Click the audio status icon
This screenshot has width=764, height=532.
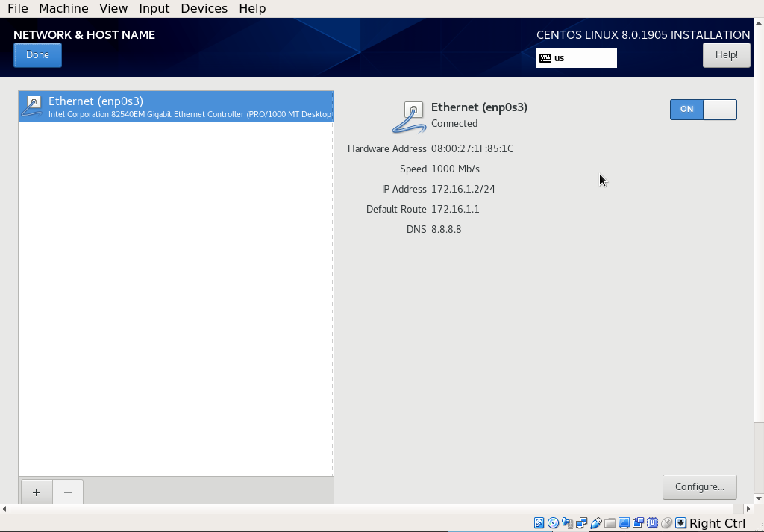click(x=568, y=522)
